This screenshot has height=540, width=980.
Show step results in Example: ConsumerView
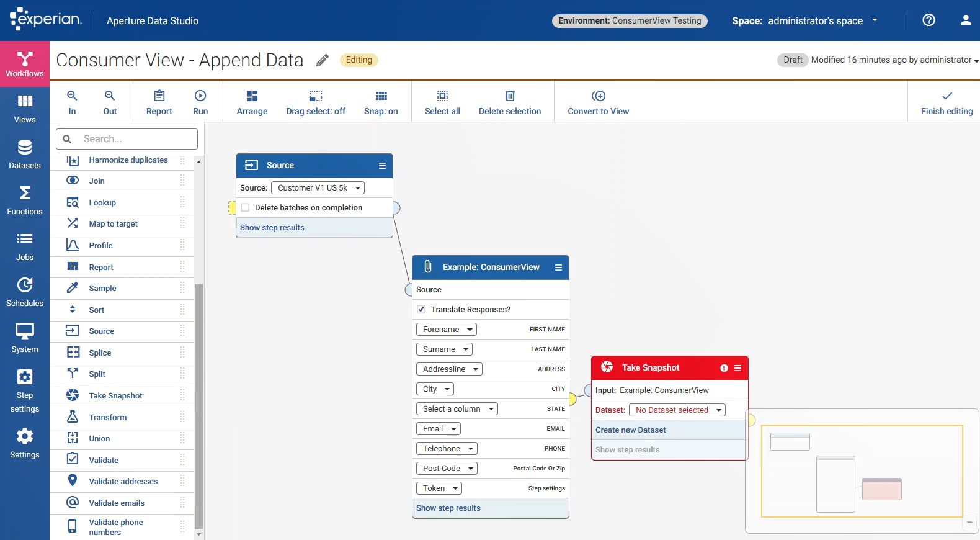pyautogui.click(x=448, y=508)
